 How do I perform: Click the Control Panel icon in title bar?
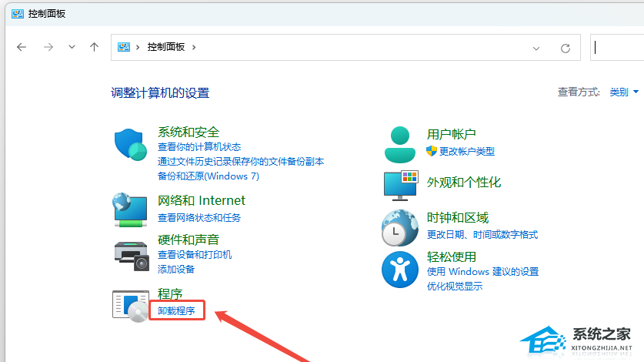(x=18, y=14)
